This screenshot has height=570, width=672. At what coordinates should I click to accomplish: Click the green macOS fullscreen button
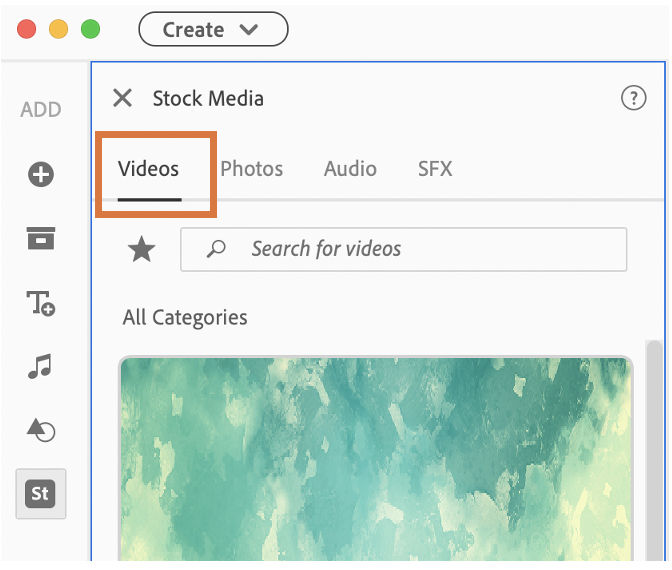(x=91, y=29)
